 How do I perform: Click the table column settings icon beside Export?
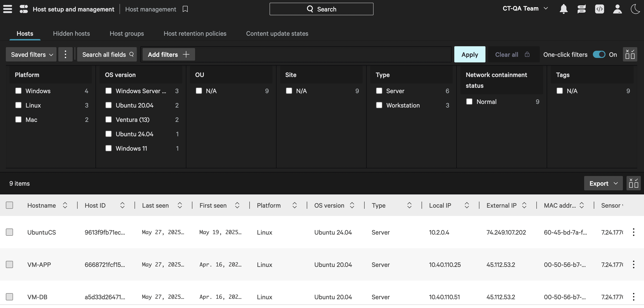click(x=633, y=183)
